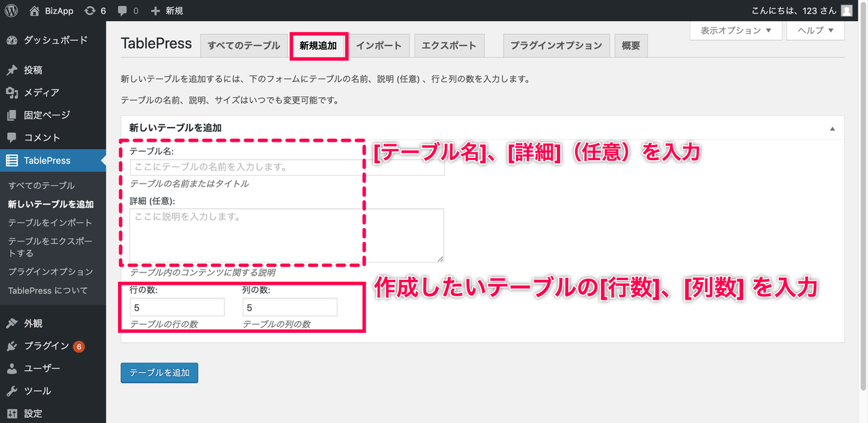The height and width of the screenshot is (423, 868).
Task: Open 新しいテーブルを追加 in sidebar submenu
Action: [x=51, y=204]
